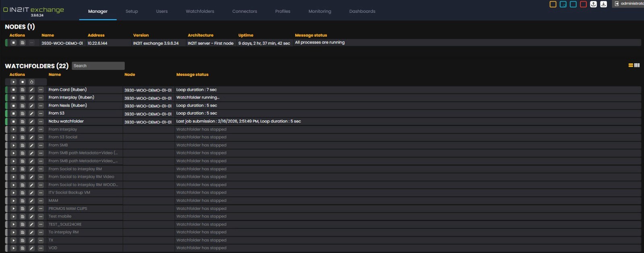
Task: Select the PROMOS MAM CLIPS row name
Action: click(68, 208)
